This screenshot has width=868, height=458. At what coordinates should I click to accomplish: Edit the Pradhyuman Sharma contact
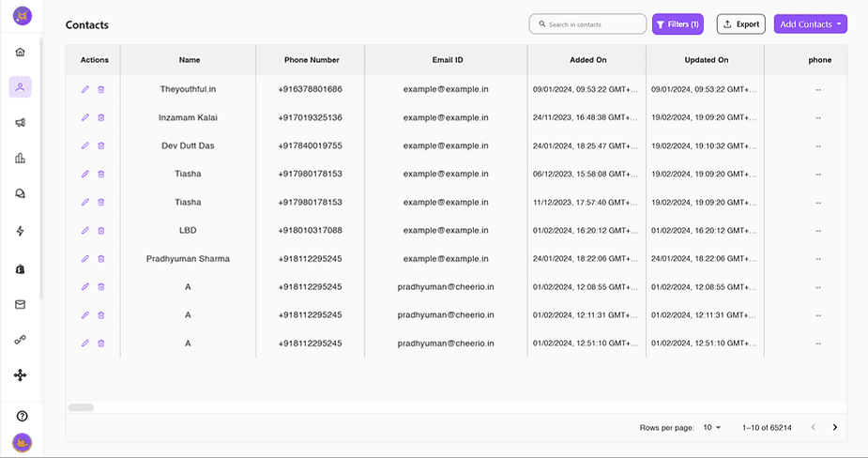[85, 259]
